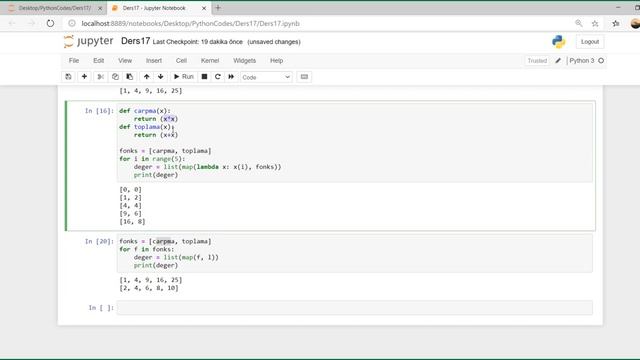
Task: Click the Last Checkpoint text
Action: tap(198, 42)
